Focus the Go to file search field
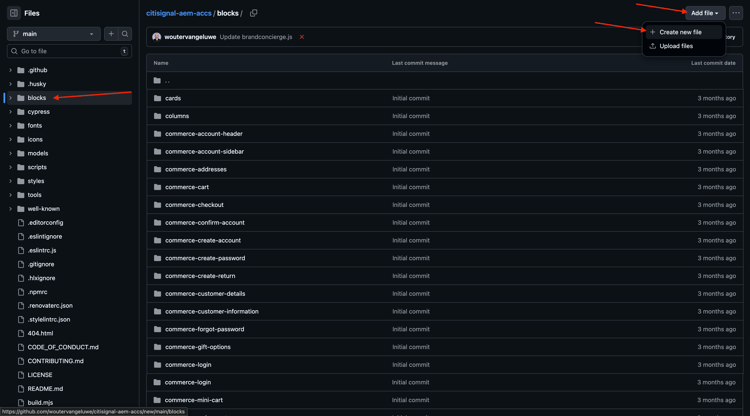The image size is (750, 416). [69, 51]
